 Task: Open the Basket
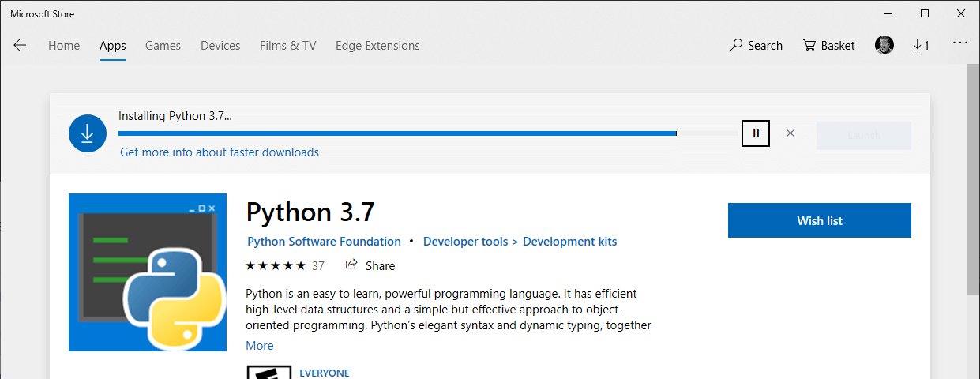coord(829,46)
